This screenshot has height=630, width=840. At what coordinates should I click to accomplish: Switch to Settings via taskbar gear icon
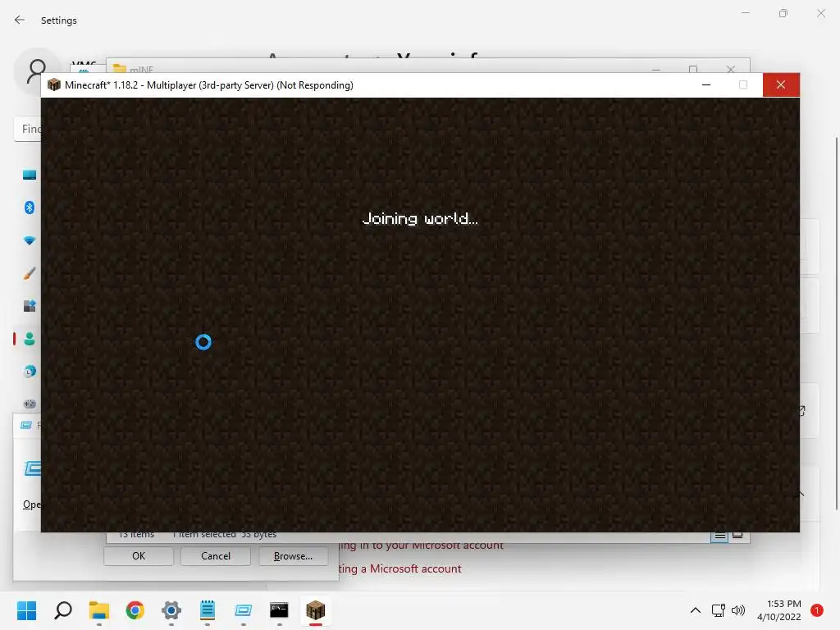[171, 610]
